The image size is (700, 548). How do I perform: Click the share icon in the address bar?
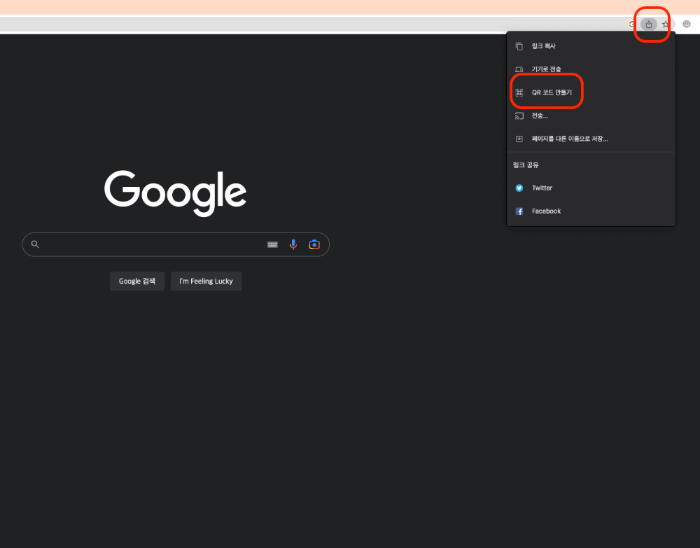click(649, 25)
